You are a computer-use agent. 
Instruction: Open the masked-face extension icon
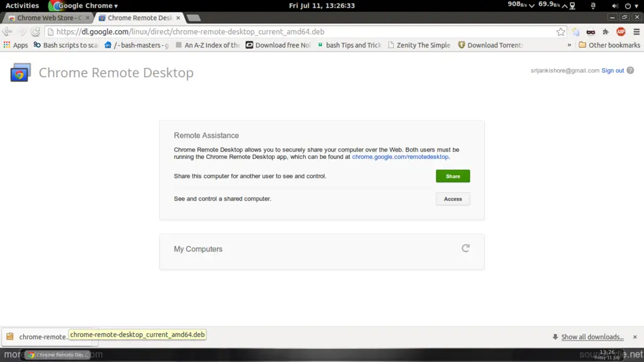click(x=591, y=31)
